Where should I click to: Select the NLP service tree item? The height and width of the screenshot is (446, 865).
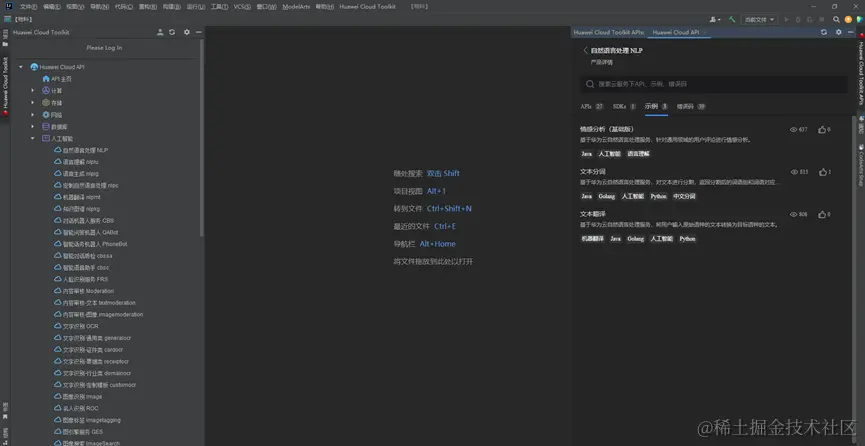point(81,150)
